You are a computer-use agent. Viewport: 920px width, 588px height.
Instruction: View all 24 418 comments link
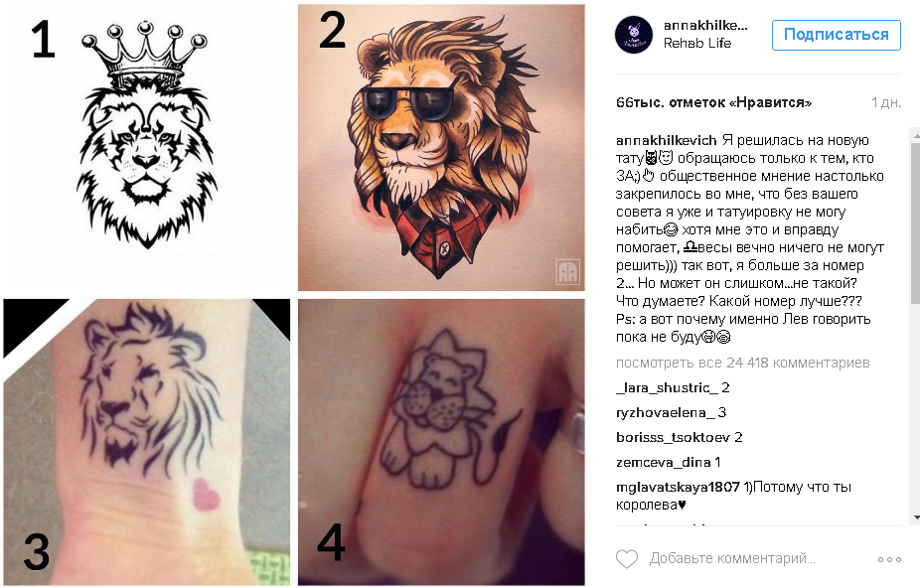pyautogui.click(x=742, y=363)
